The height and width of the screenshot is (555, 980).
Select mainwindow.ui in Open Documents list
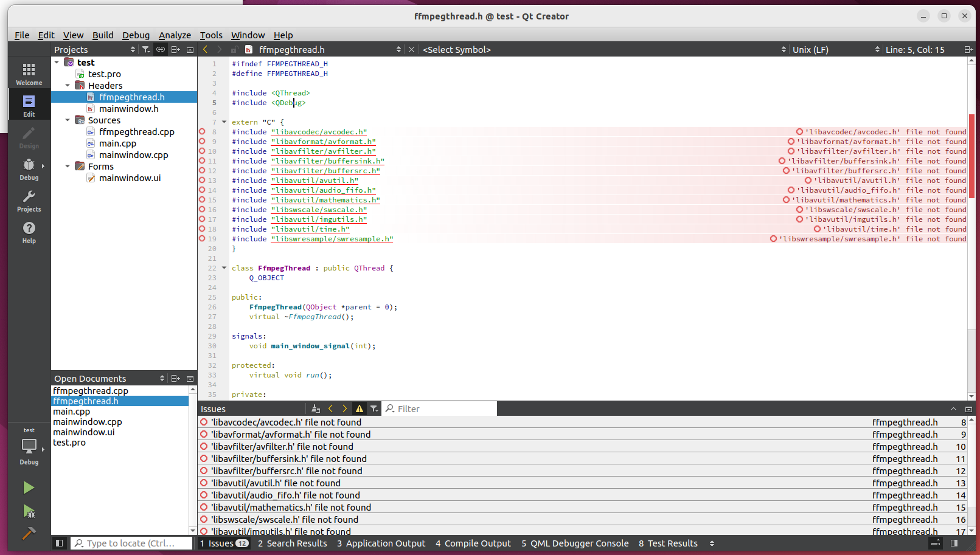pos(84,432)
